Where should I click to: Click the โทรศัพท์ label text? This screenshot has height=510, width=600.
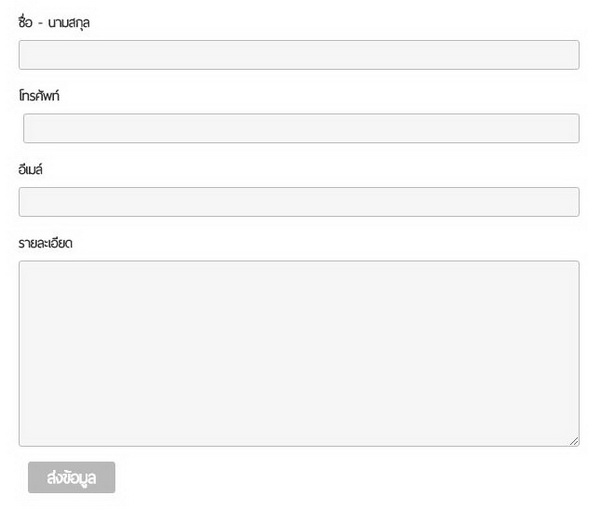point(39,96)
